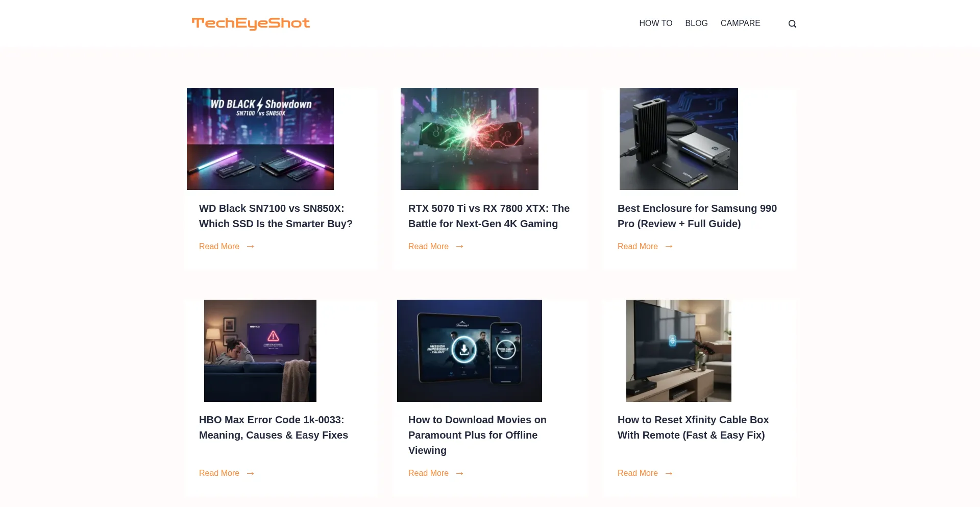Viewport: 980px width, 507px height.
Task: Click Read More arrow under RTX 5070 Ti article
Action: pyautogui.click(x=460, y=247)
